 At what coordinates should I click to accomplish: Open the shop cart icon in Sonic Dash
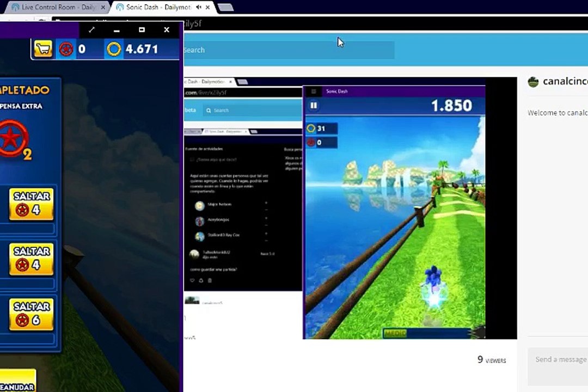coord(44,49)
